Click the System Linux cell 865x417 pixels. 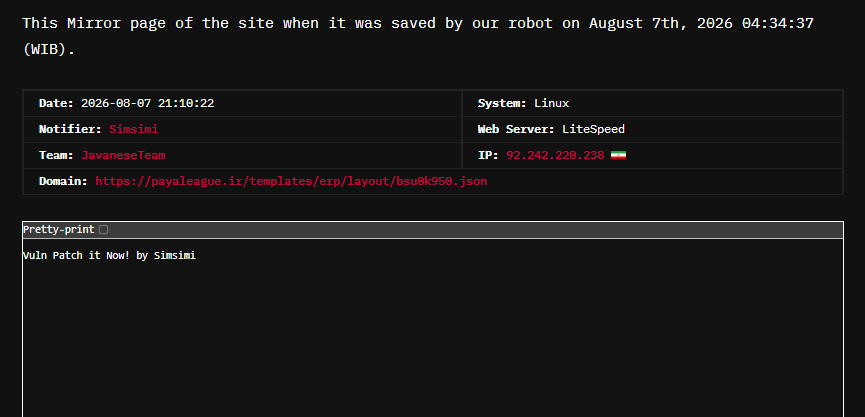653,103
